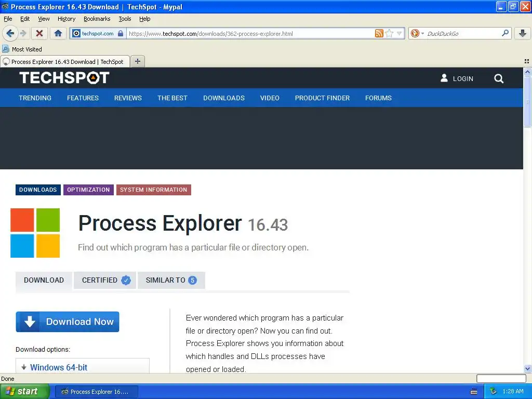Open the File menu
The image size is (532, 399).
(8, 19)
